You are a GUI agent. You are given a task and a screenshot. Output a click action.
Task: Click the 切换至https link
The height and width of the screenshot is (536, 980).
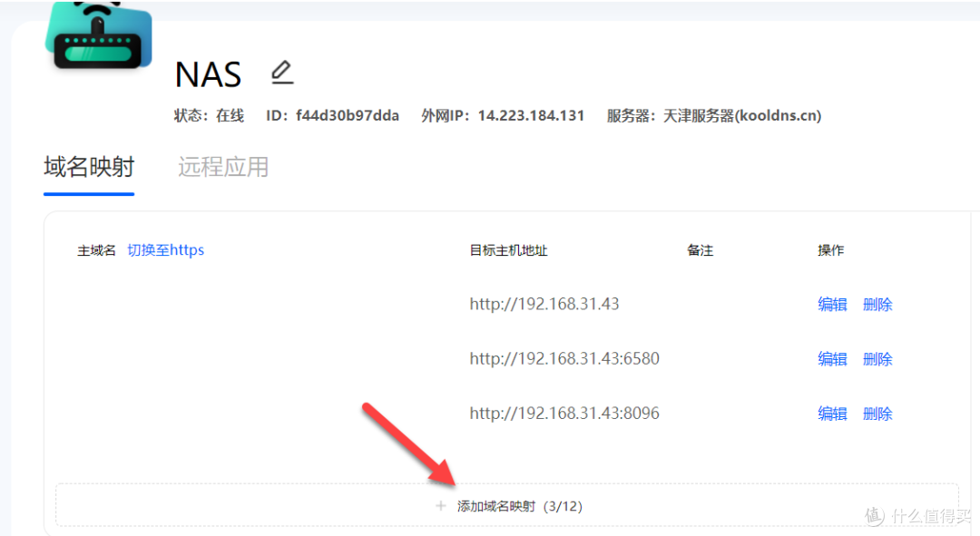point(165,250)
